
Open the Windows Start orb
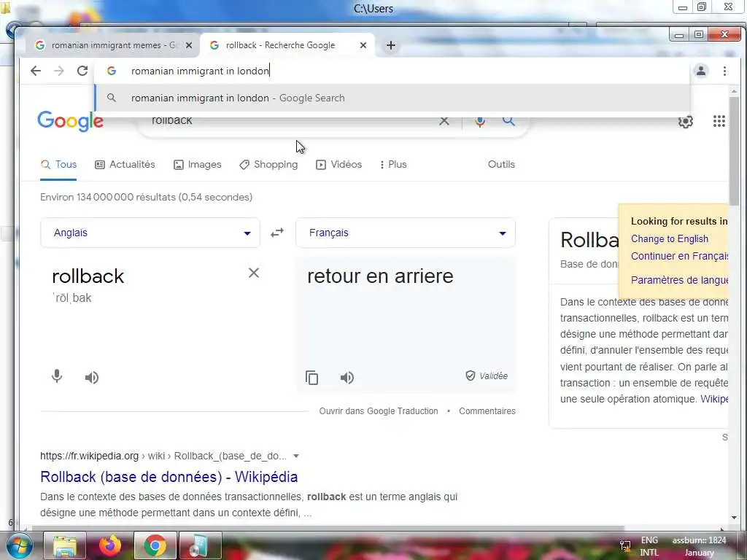click(x=20, y=545)
